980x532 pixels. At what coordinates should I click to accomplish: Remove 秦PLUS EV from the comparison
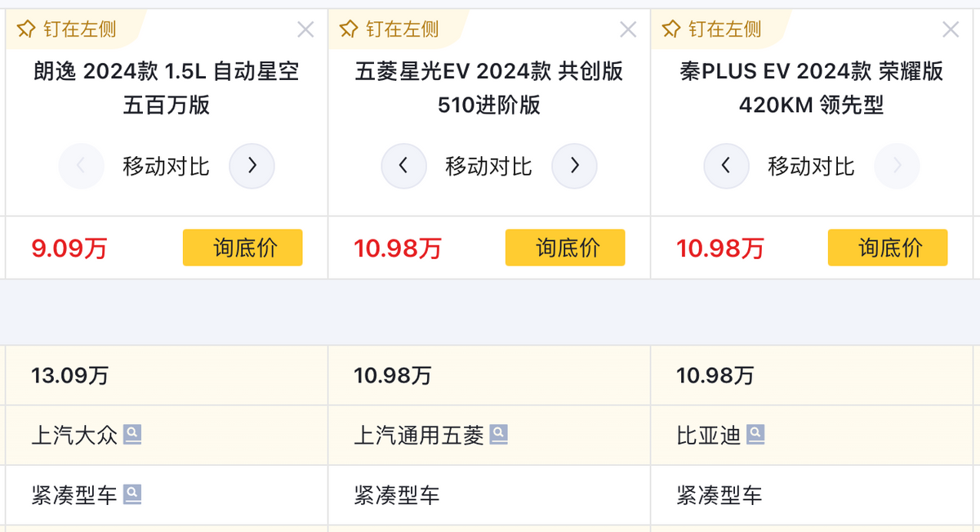pos(951,30)
